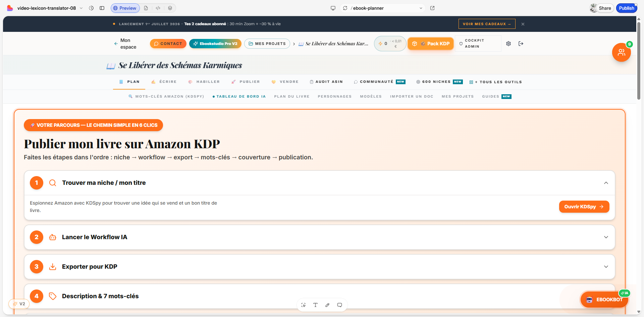Click the orange CONTACT button
The height and width of the screenshot is (317, 644).
pos(168,44)
